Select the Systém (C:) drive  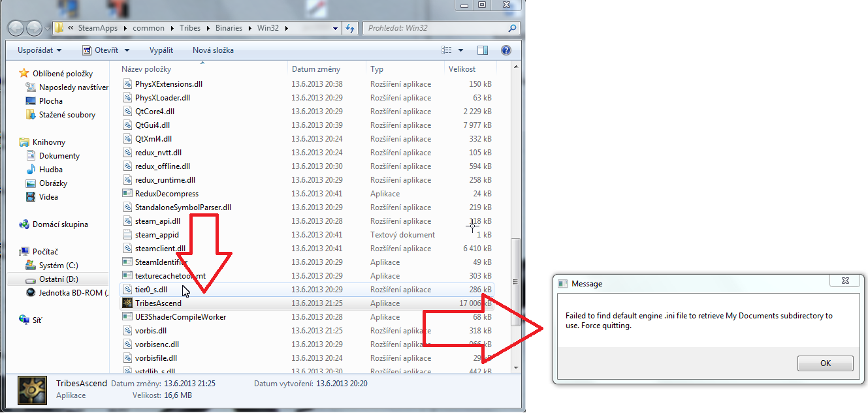pyautogui.click(x=52, y=265)
